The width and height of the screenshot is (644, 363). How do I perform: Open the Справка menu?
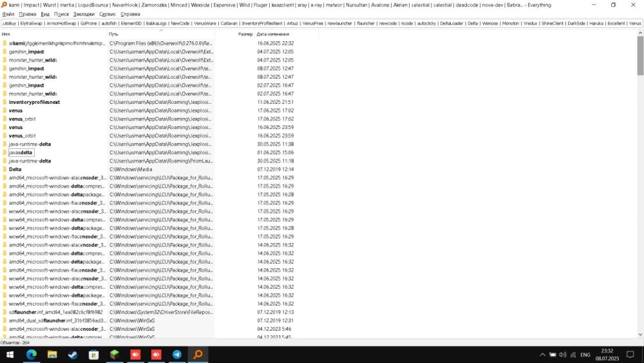[130, 14]
